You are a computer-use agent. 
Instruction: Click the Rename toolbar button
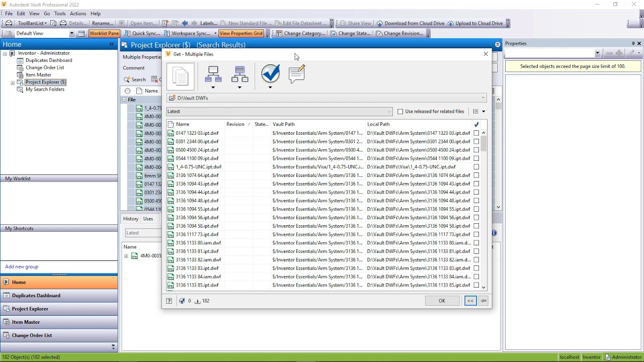pyautogui.click(x=103, y=23)
